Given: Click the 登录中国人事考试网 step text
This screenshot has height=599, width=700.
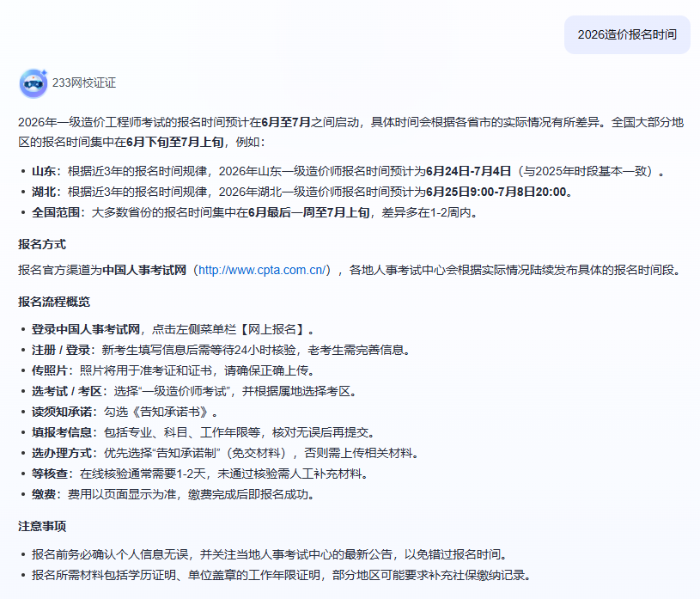Looking at the screenshot, I should [x=86, y=329].
